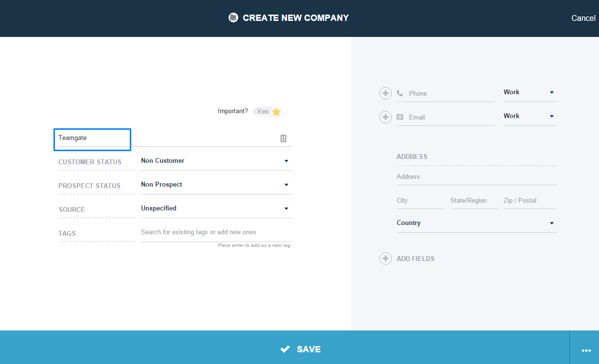Viewport: 599px width, 364px height.
Task: Click the PROSPECT STATUS label
Action: tap(89, 186)
